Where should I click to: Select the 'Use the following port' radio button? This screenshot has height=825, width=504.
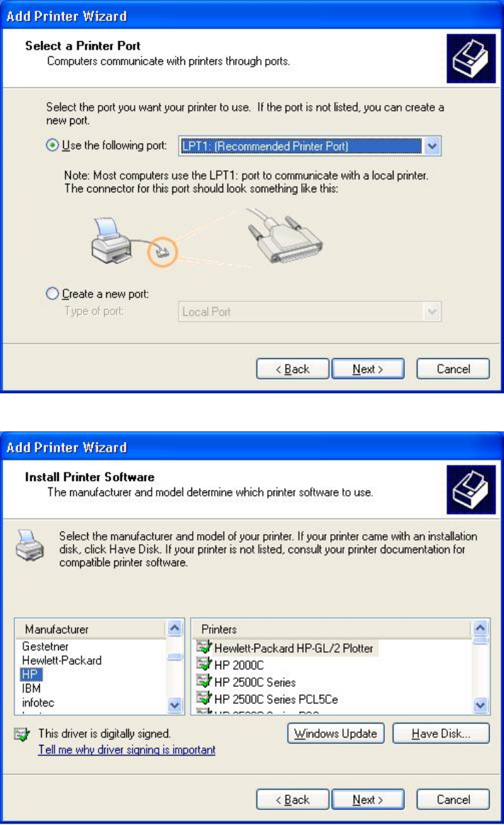point(52,145)
